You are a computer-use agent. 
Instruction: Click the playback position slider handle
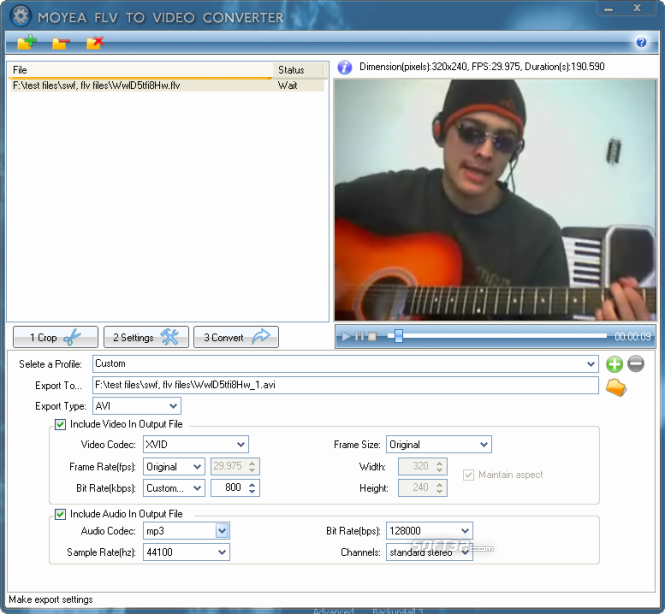tap(398, 336)
